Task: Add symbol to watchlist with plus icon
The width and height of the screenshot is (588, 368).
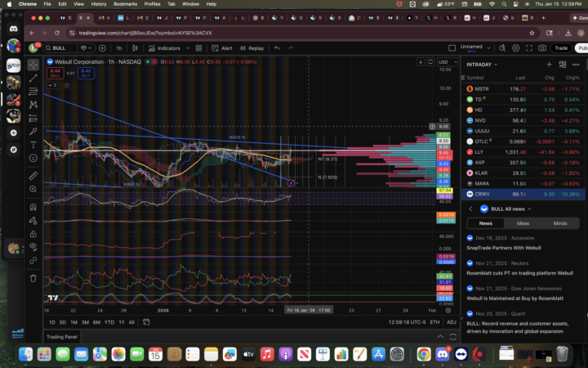Action: [x=549, y=65]
